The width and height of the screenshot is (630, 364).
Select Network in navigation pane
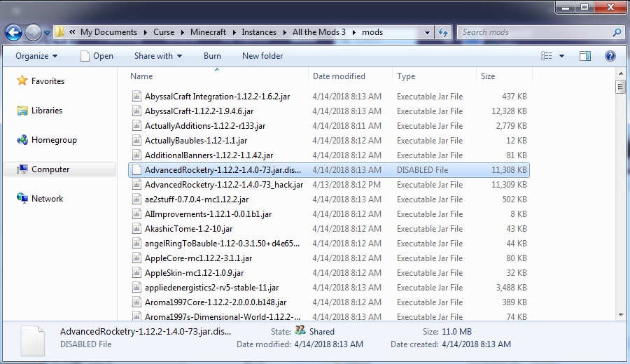[x=40, y=199]
